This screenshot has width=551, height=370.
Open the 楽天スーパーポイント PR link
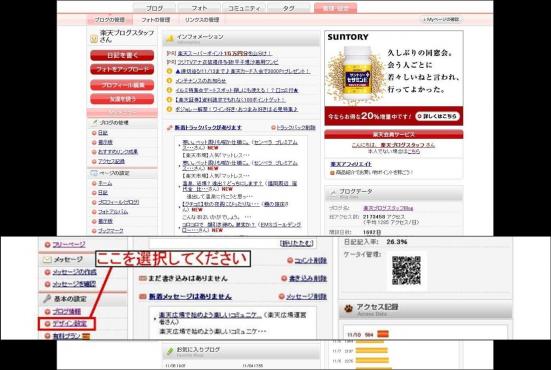(224, 53)
